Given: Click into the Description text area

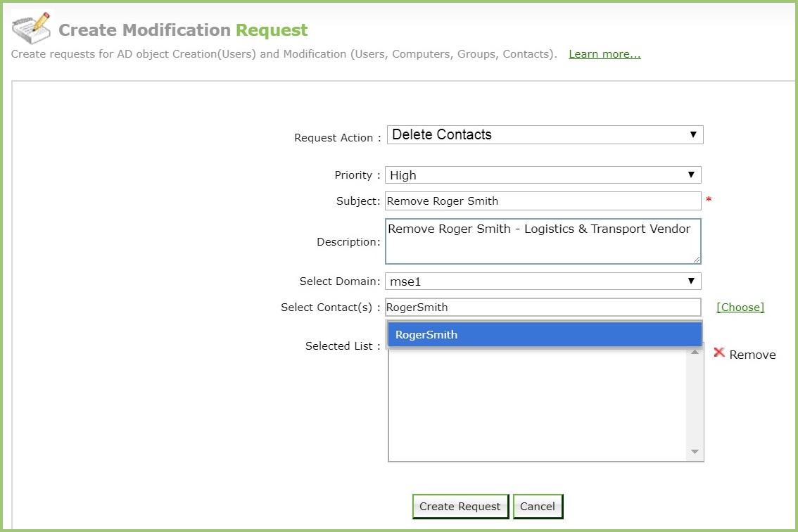Looking at the screenshot, I should 543,241.
